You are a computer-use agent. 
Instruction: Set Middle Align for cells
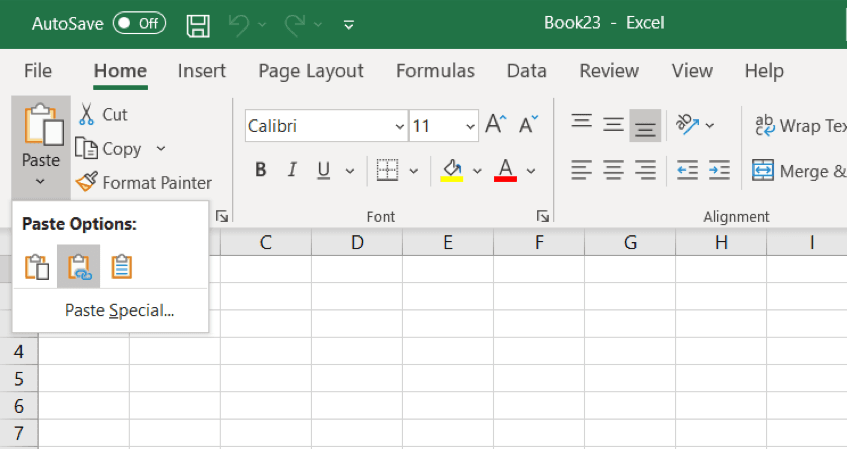tap(613, 125)
